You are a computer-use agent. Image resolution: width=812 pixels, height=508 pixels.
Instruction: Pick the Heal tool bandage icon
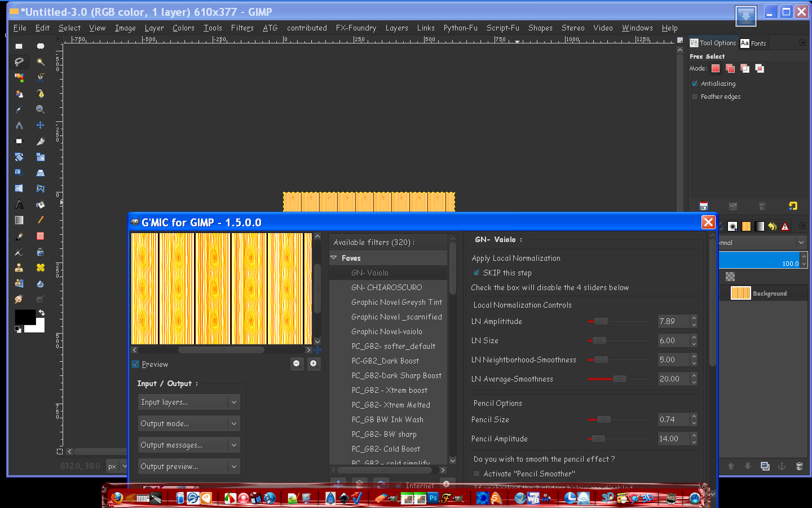(x=40, y=268)
